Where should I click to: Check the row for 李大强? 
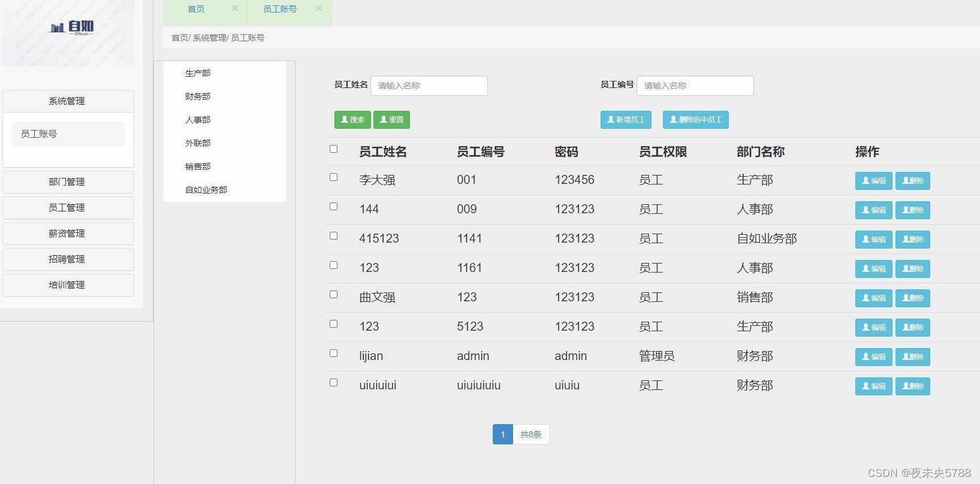(x=334, y=177)
